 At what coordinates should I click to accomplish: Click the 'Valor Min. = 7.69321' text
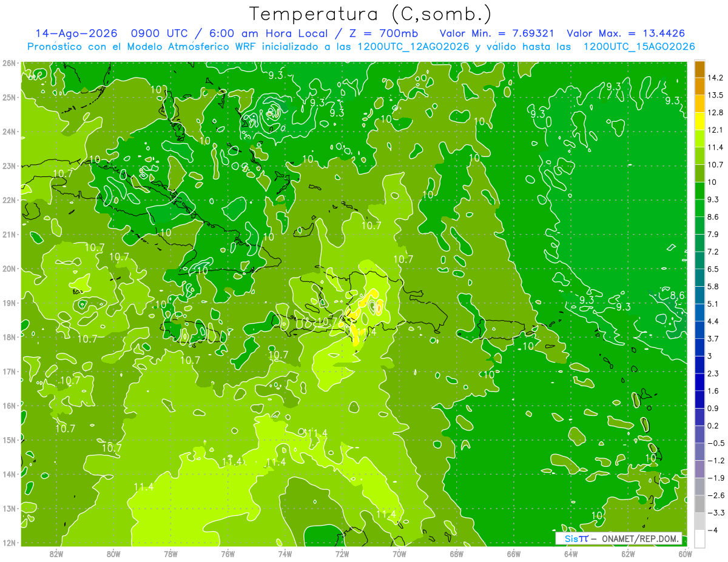(x=498, y=33)
